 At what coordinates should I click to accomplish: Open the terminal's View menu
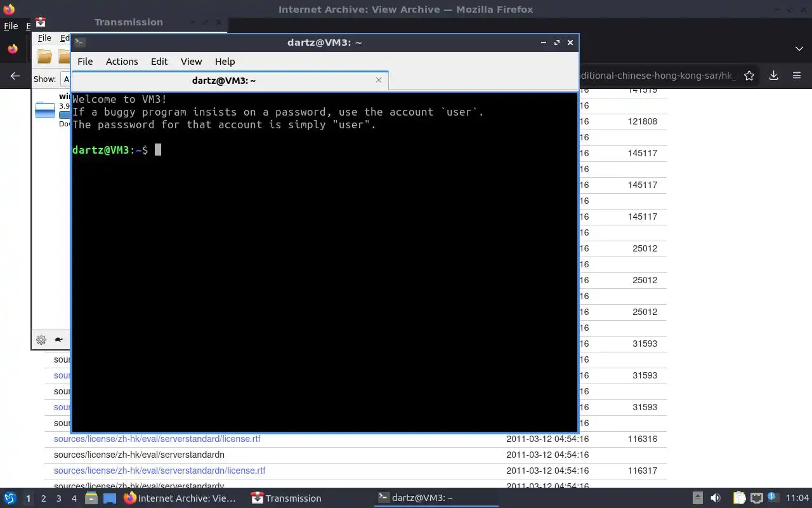(191, 62)
